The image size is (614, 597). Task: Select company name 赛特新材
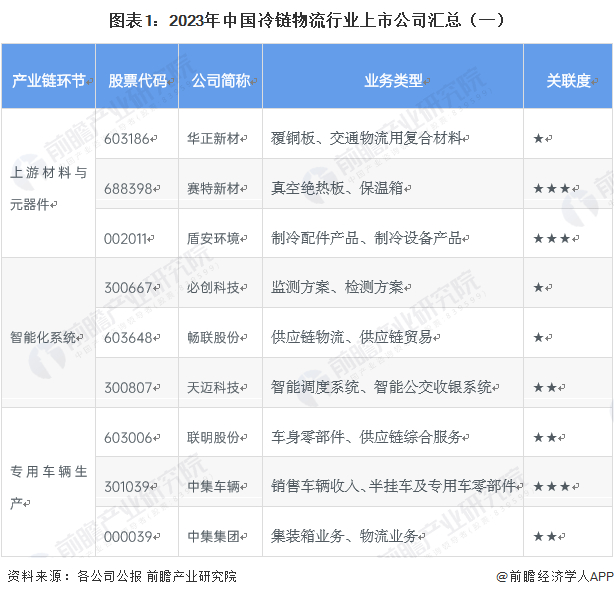pos(213,188)
